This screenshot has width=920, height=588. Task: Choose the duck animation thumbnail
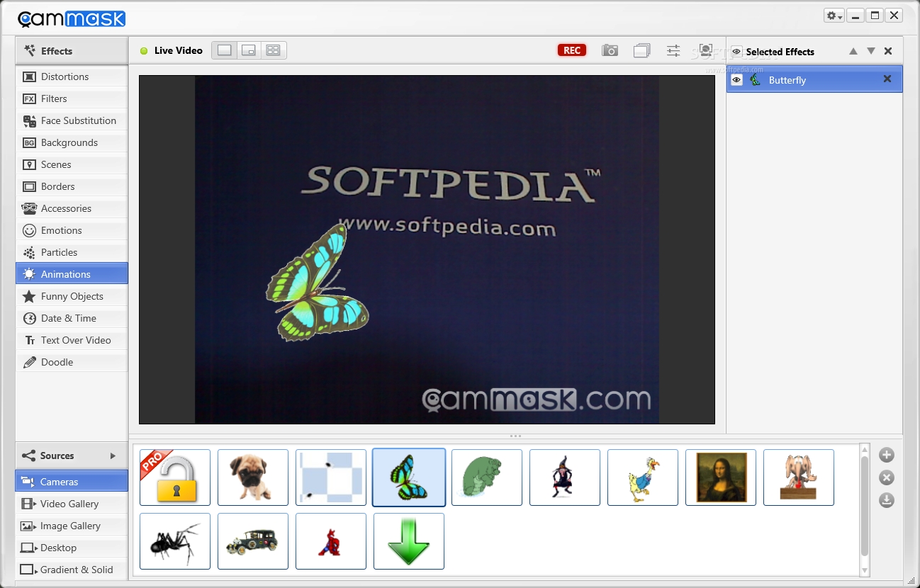(x=643, y=477)
